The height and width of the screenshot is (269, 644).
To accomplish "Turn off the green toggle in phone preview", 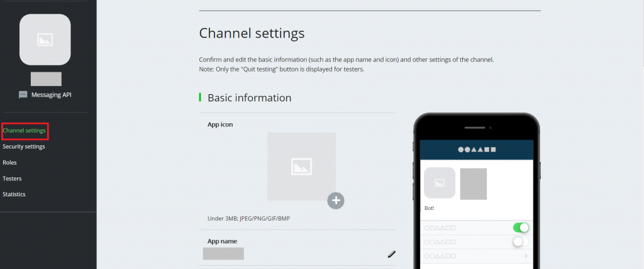I will [x=521, y=228].
